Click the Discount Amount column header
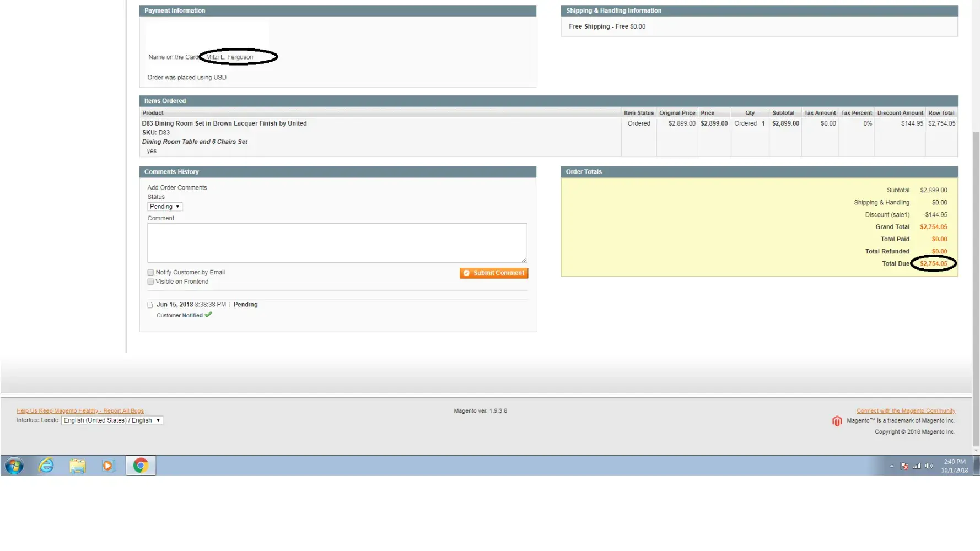This screenshot has height=551, width=980. click(x=900, y=113)
